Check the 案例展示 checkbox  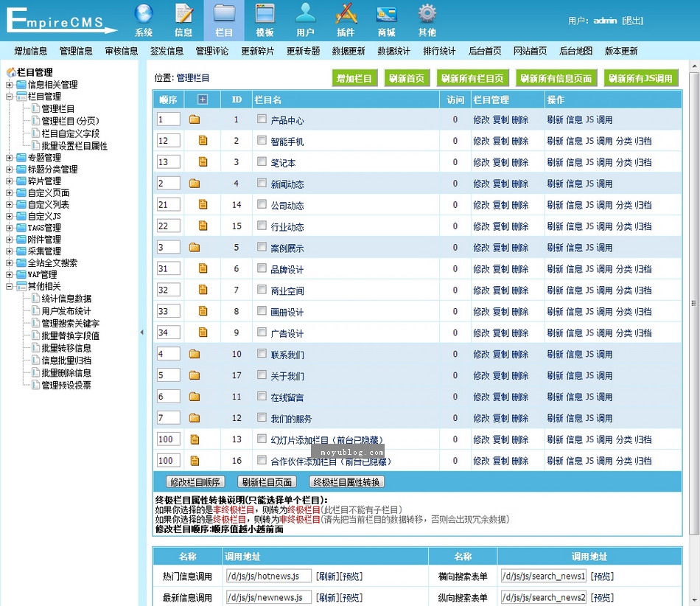click(262, 246)
